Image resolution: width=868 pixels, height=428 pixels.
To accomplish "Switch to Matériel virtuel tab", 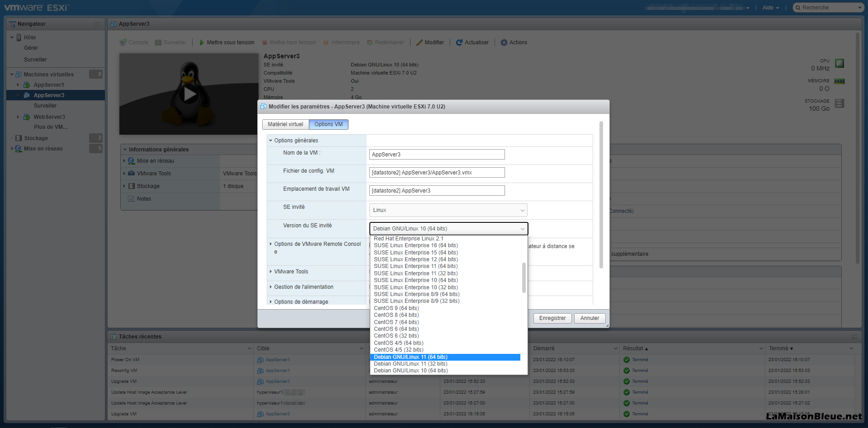I will pos(285,124).
